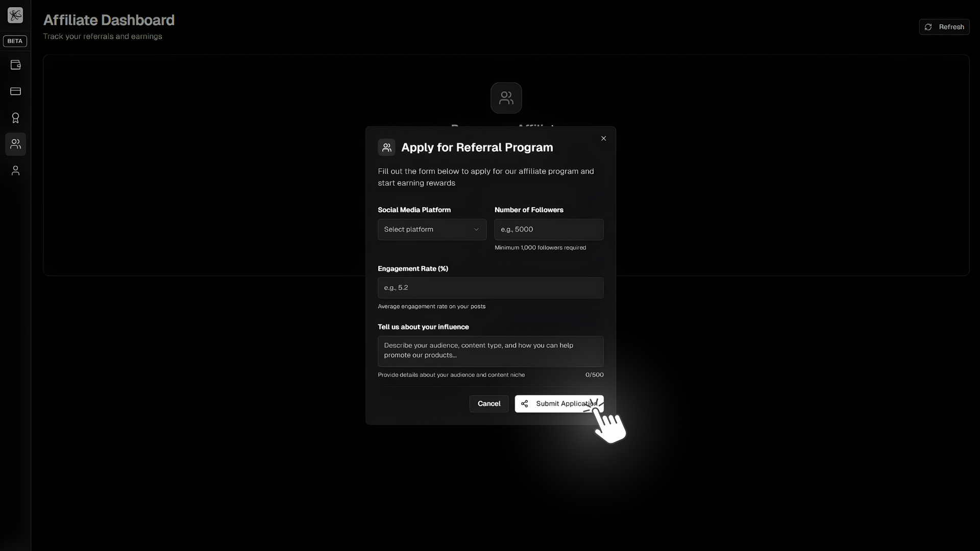Click the influence description text area
This screenshot has width=980, height=551.
click(490, 351)
